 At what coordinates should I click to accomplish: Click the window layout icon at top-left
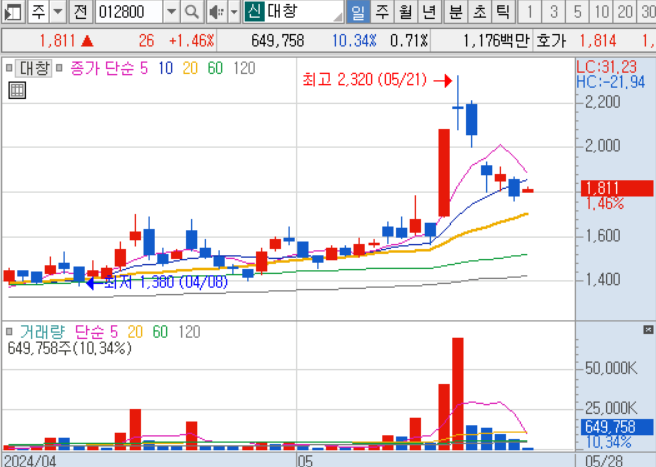coord(12,12)
